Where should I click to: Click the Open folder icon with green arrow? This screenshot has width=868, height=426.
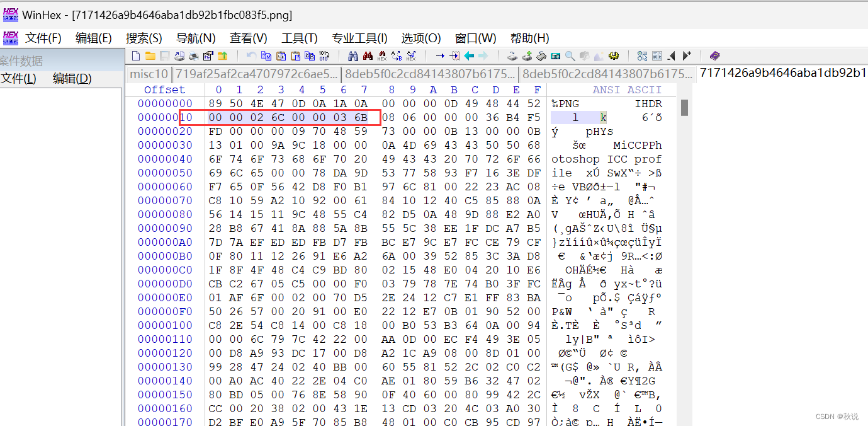click(222, 55)
